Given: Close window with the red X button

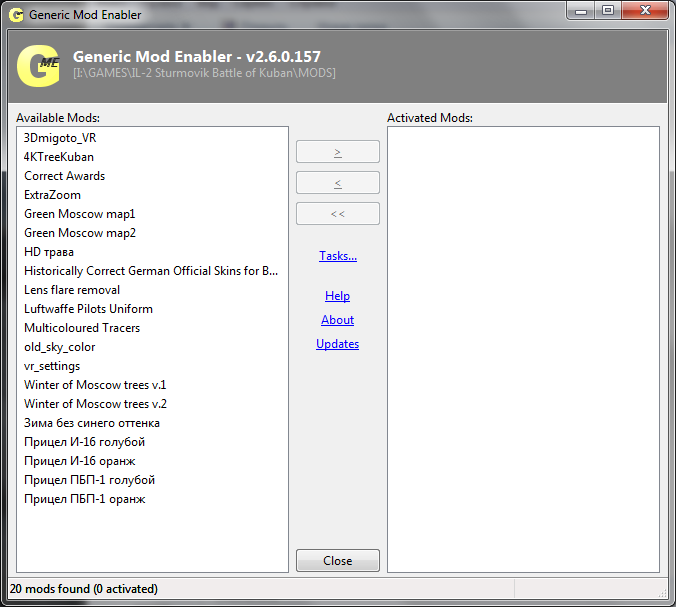Looking at the screenshot, I should pos(645,10).
